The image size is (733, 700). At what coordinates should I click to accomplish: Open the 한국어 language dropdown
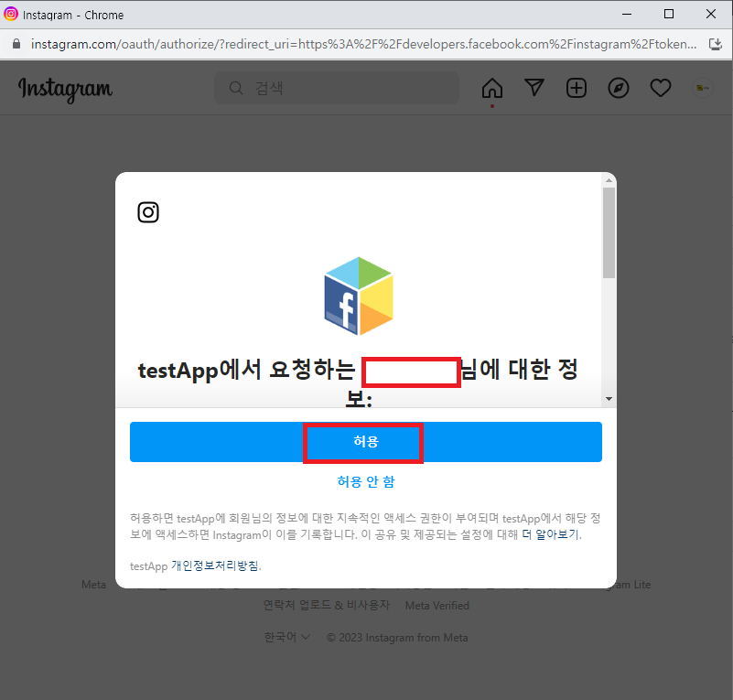(x=287, y=638)
